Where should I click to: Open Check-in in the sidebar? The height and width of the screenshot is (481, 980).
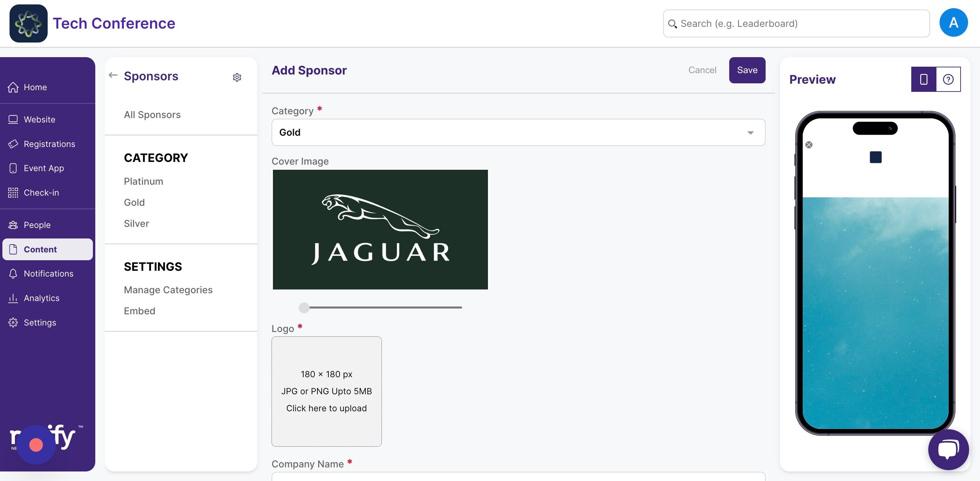41,193
